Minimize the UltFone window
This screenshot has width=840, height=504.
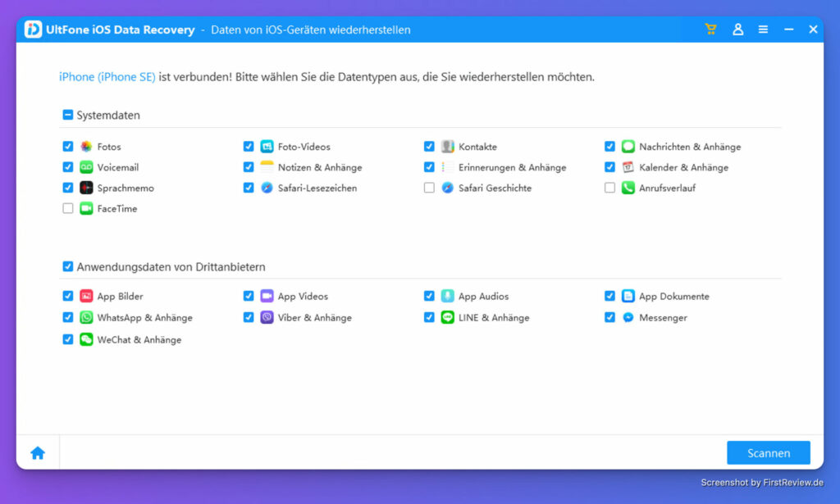(788, 30)
